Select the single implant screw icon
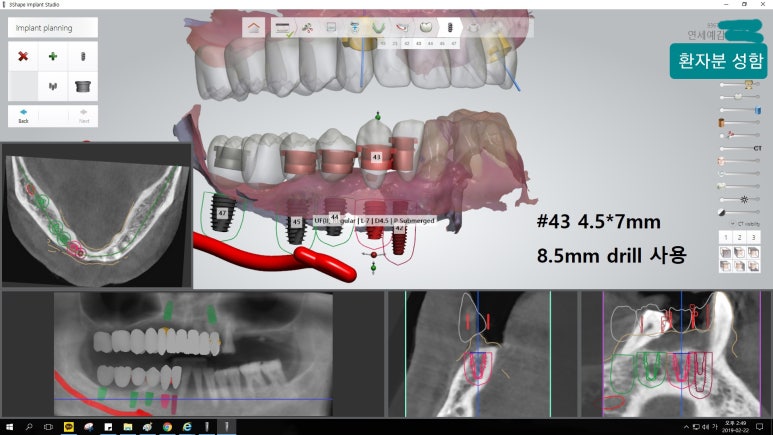This screenshot has height=435, width=773. point(82,57)
